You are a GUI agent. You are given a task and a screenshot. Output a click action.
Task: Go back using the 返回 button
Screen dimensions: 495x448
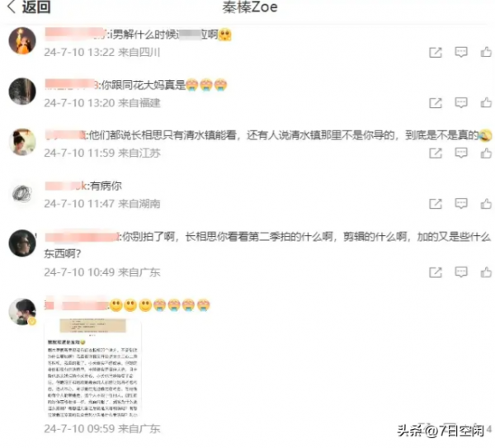point(28,7)
